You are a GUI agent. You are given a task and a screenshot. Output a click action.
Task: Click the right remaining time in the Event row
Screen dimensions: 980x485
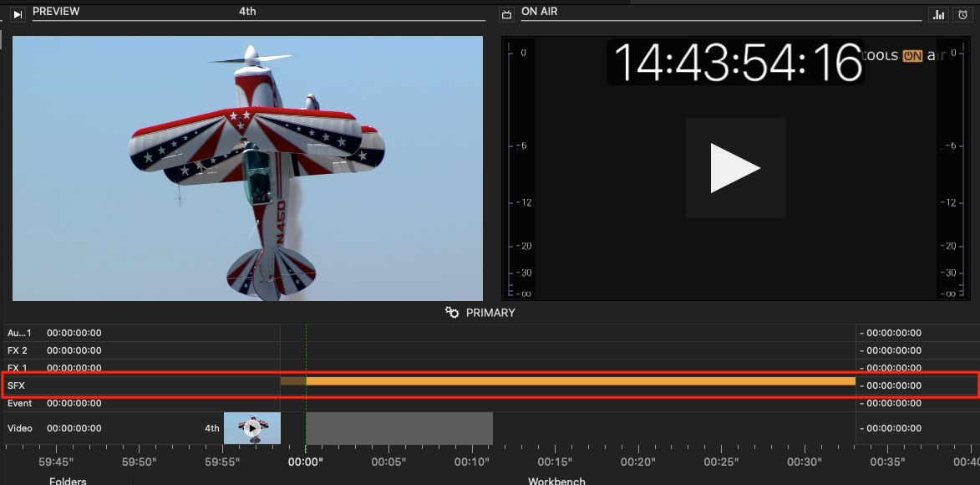point(891,403)
